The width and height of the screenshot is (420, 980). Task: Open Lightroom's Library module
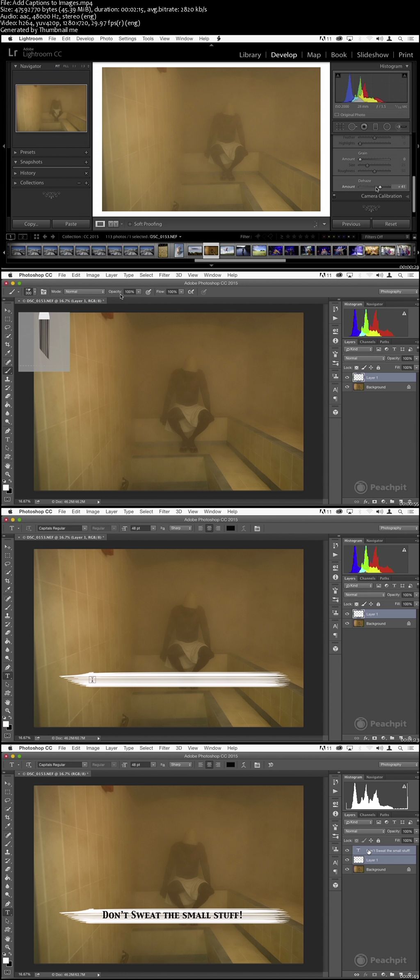coord(250,55)
